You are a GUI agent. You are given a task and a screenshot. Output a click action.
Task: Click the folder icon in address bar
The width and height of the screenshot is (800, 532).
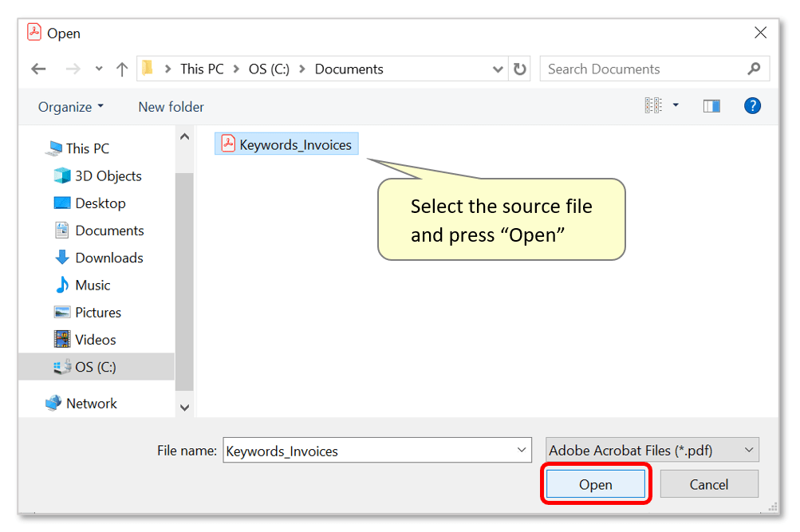point(148,69)
